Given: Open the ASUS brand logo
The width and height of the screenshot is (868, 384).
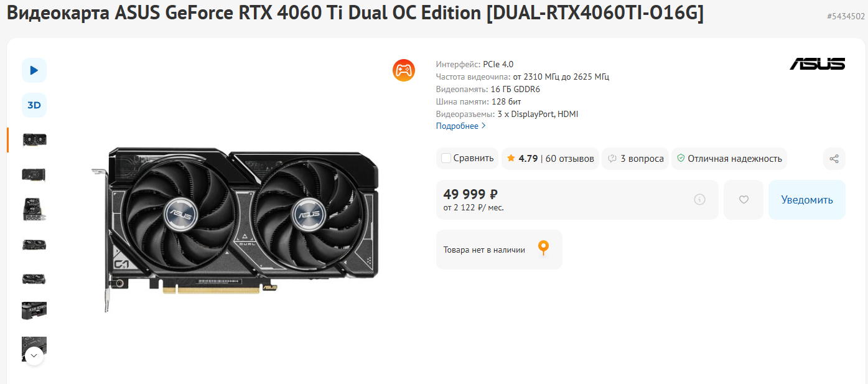Looking at the screenshot, I should (817, 63).
